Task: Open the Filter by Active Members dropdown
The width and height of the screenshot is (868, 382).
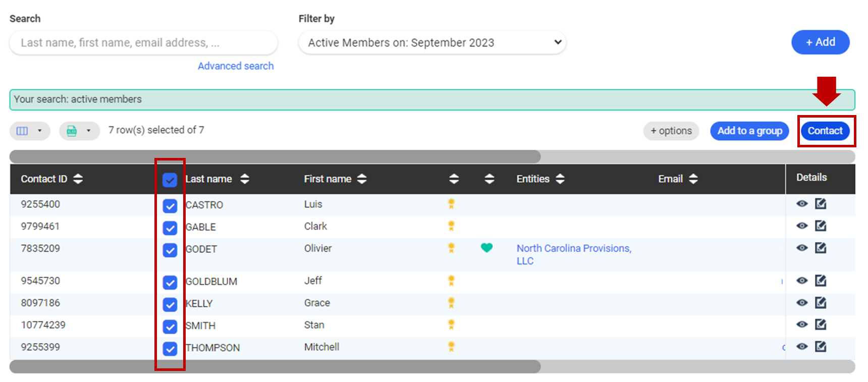Action: click(432, 43)
